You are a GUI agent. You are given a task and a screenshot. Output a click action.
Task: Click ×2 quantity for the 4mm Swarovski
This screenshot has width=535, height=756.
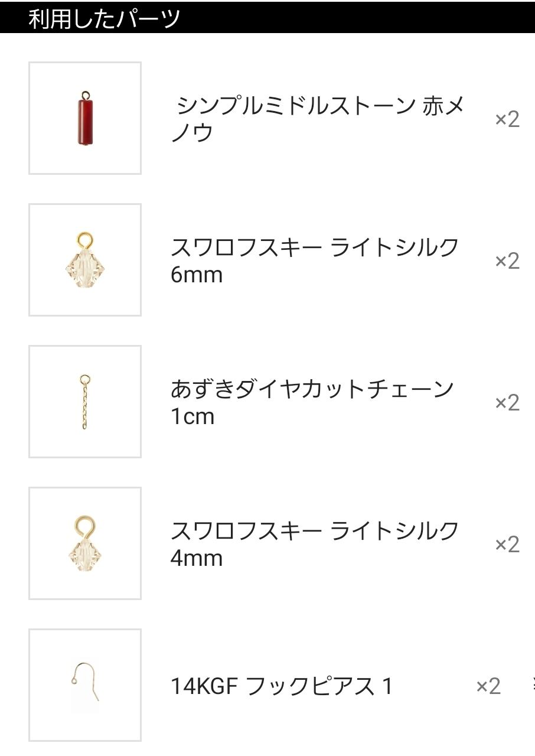pyautogui.click(x=507, y=545)
